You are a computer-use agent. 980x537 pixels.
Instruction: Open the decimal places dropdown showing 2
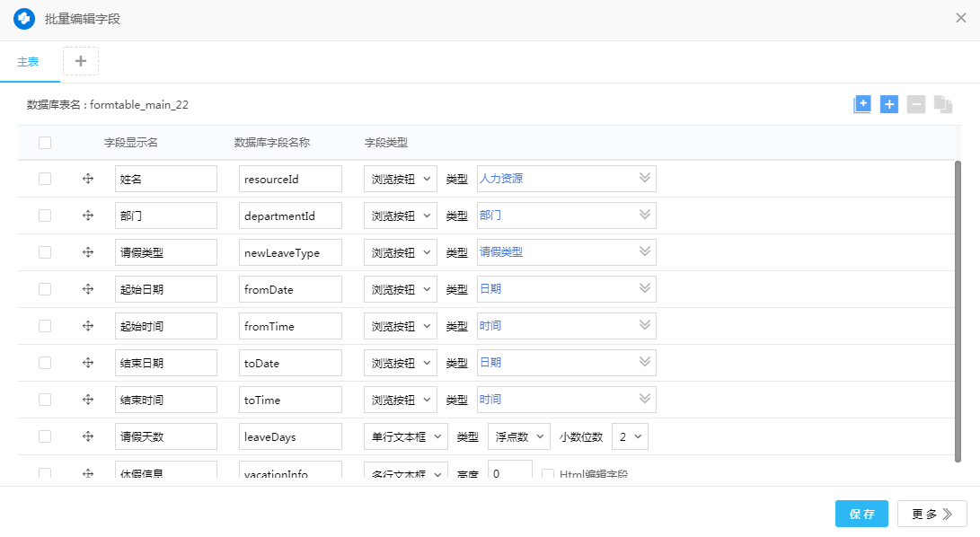[x=630, y=436]
